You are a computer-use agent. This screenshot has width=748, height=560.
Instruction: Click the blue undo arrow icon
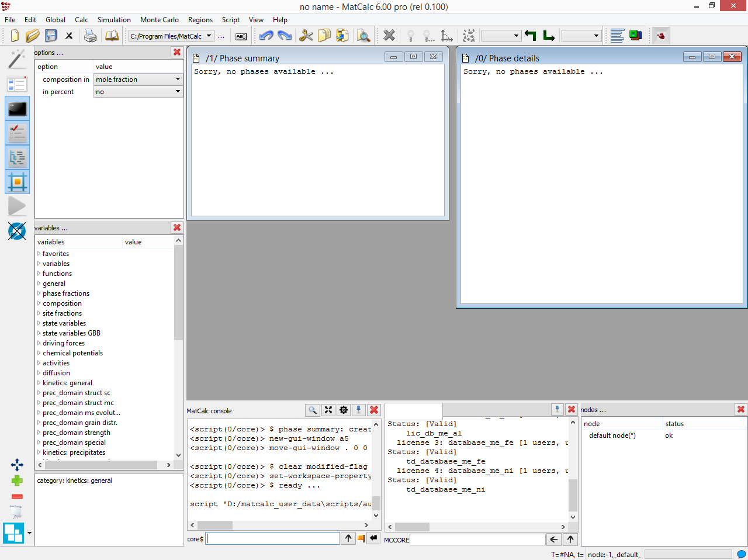coord(266,36)
